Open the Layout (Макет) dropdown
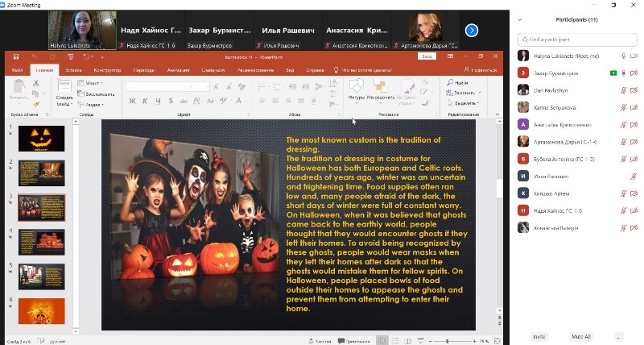 click(93, 82)
